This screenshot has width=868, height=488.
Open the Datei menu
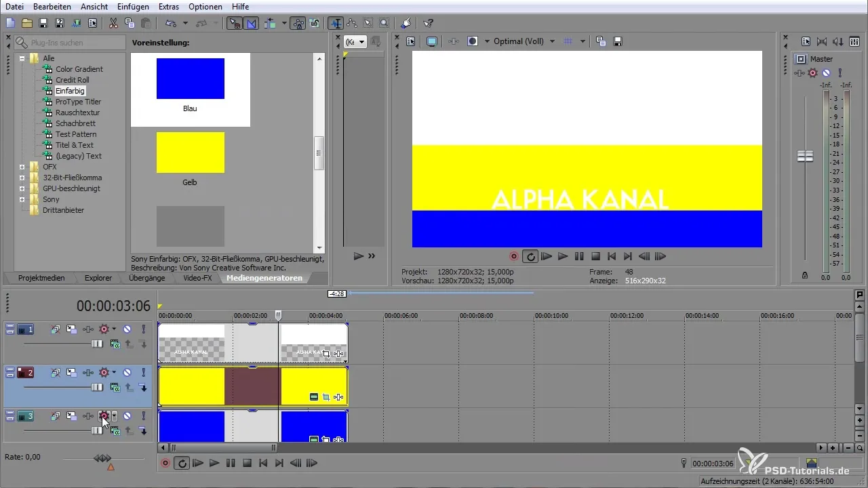(x=15, y=6)
